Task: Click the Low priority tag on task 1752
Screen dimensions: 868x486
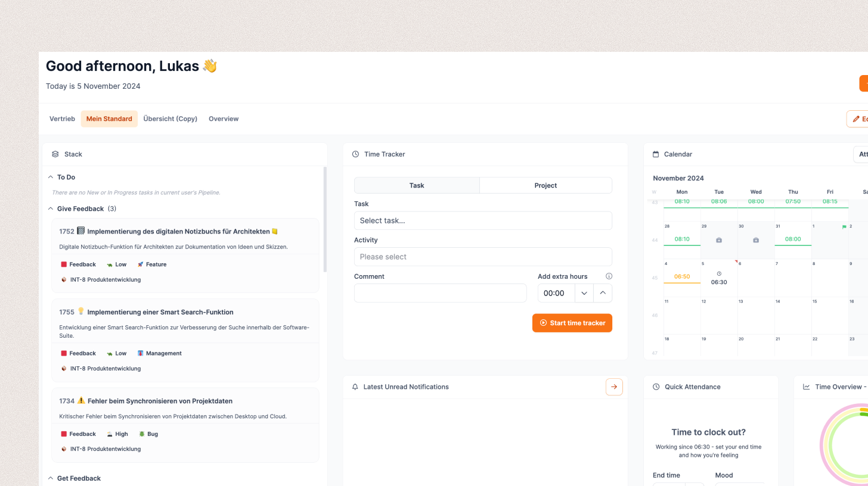Action: pyautogui.click(x=116, y=264)
